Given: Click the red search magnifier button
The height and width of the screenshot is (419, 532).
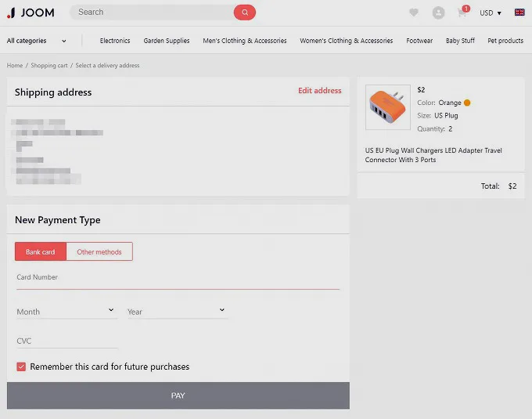Looking at the screenshot, I should (x=244, y=13).
